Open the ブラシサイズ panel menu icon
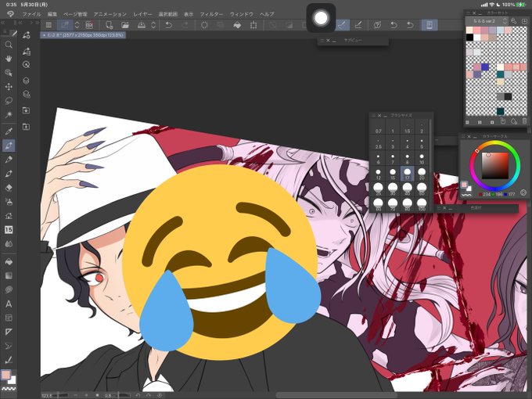 [373, 116]
